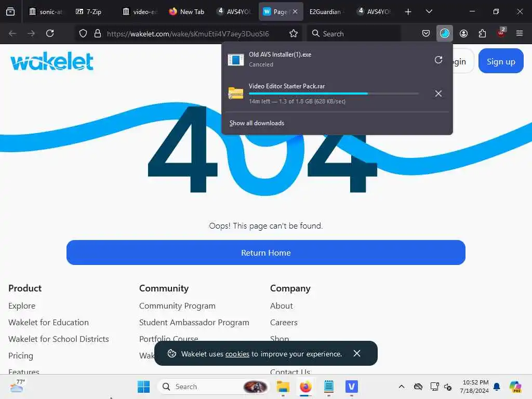Save page to Pocket
This screenshot has width=532, height=399.
pos(426,33)
